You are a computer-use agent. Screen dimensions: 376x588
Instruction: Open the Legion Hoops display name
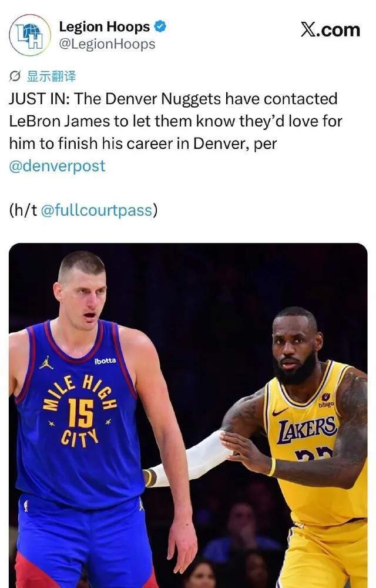(105, 26)
